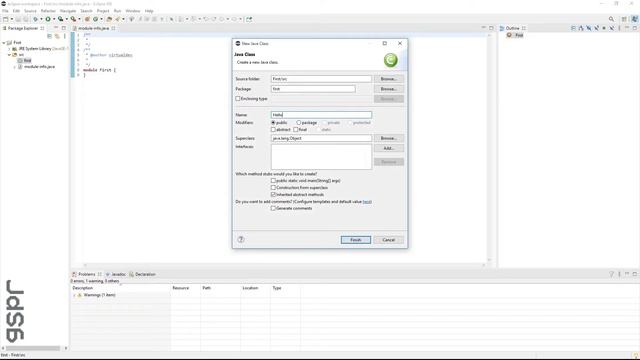Check the abstract modifier checkbox
Image resolution: width=640 pixels, height=360 pixels.
(x=273, y=129)
